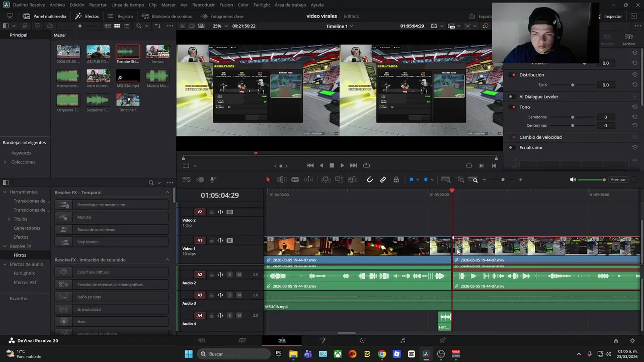Image resolution: width=644 pixels, height=362 pixels.
Task: Adjust the timeline zoom slider
Action: pos(503,179)
